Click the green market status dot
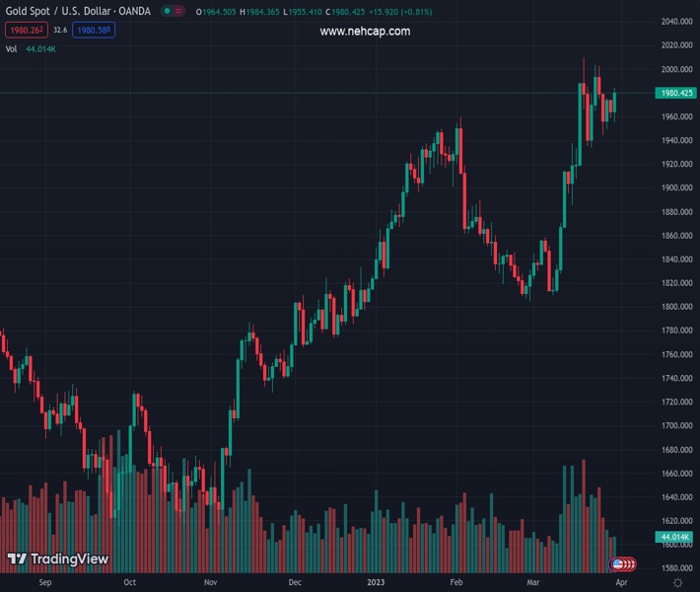Screen dimensions: 700x592 pos(168,12)
